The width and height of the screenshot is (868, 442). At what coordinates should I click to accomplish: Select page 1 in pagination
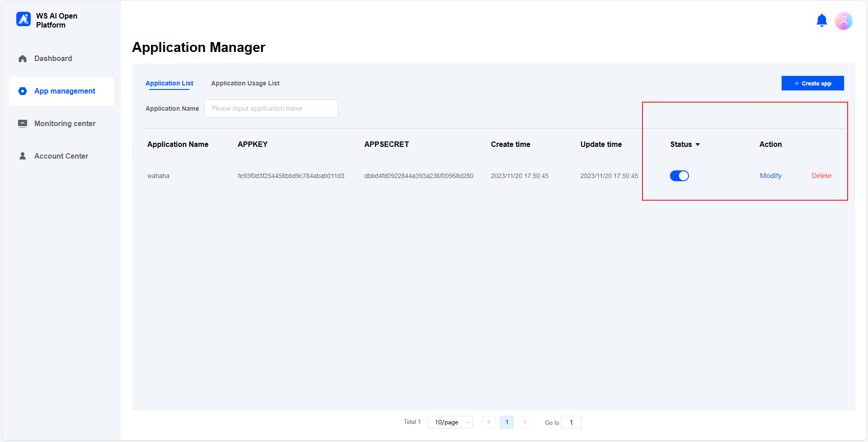506,422
